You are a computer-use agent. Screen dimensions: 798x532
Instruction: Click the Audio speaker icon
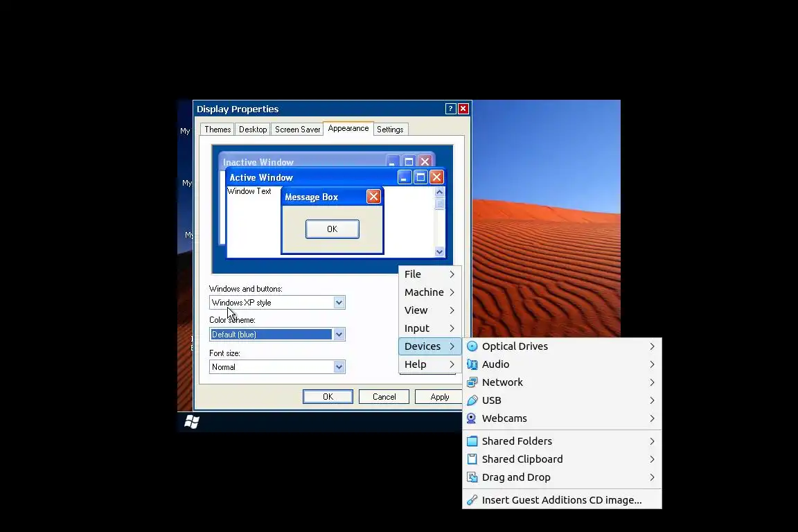pyautogui.click(x=472, y=364)
